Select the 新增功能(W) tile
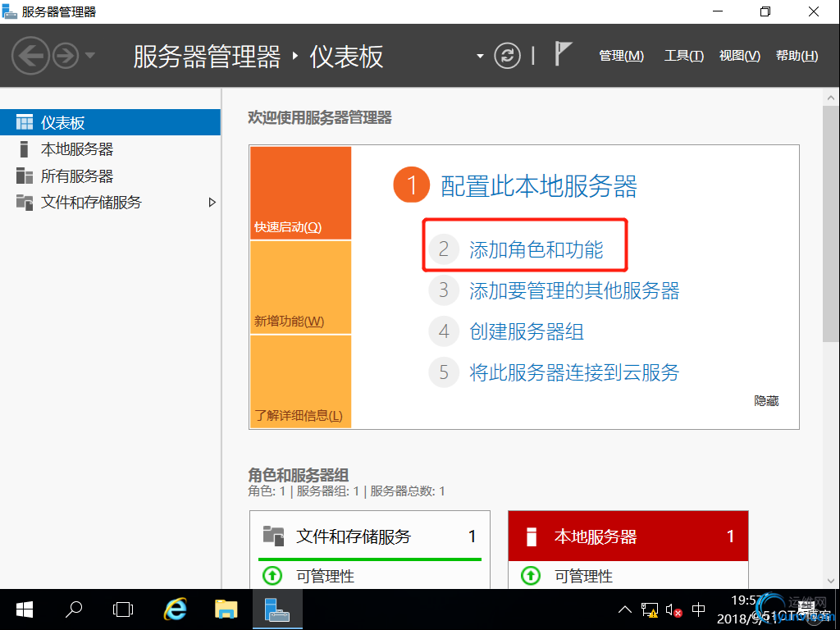The width and height of the screenshot is (840, 630). click(x=300, y=288)
